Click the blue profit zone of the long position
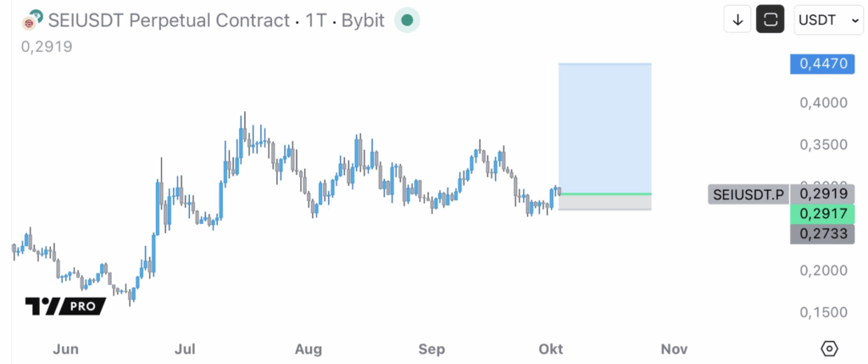The image size is (868, 364). coord(604,127)
